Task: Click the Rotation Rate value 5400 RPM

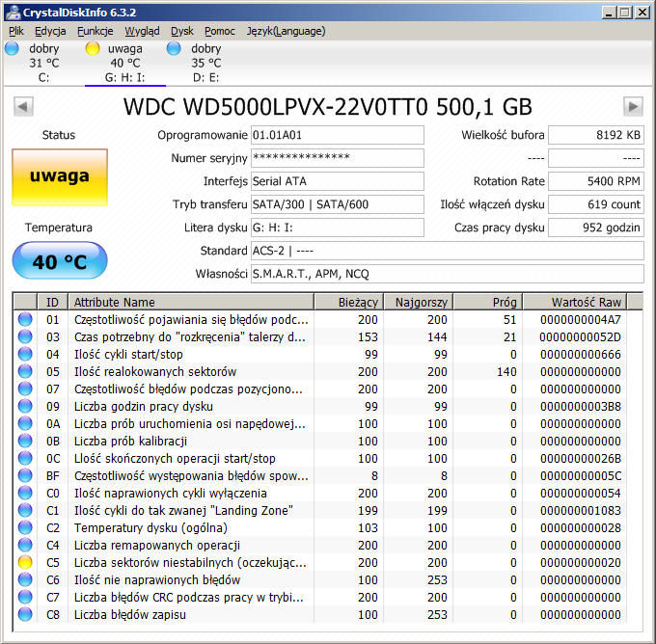Action: 596,181
